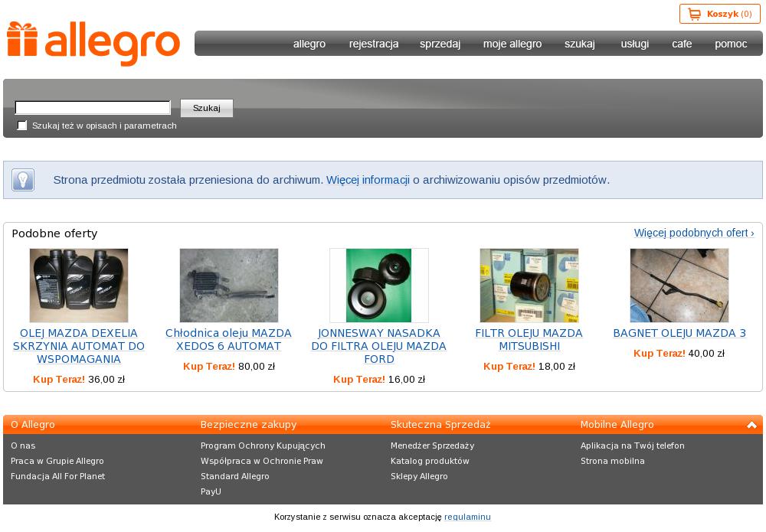Screen dimensions: 766x532
Task: Open O nas footer link
Action: [x=23, y=446]
